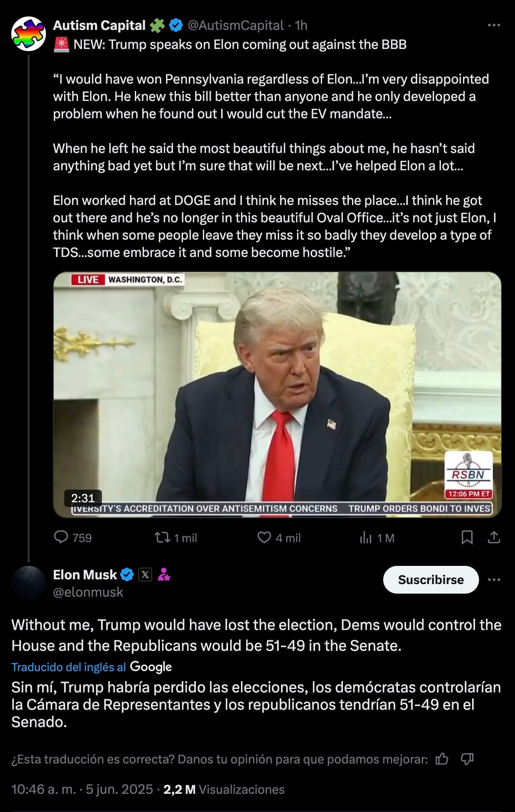Repost the Autism Capital tweet
Image resolution: width=515 pixels, height=812 pixels.
[162, 538]
